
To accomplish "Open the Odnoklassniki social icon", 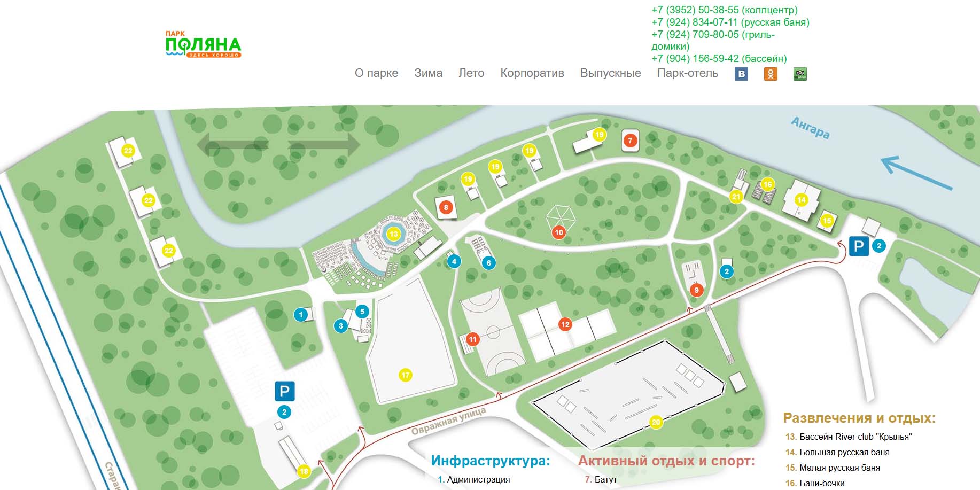I will tap(771, 74).
